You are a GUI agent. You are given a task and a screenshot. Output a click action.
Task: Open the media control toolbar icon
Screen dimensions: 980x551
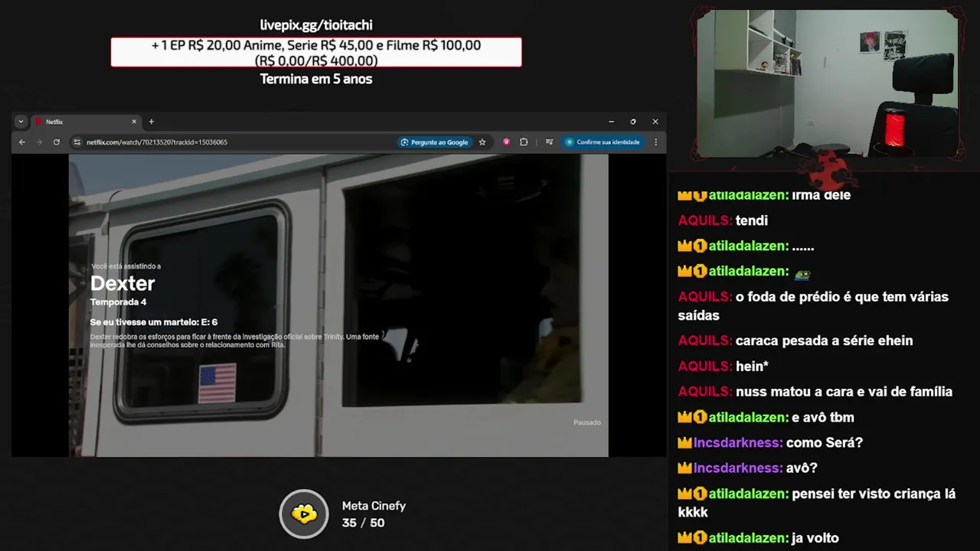(549, 142)
